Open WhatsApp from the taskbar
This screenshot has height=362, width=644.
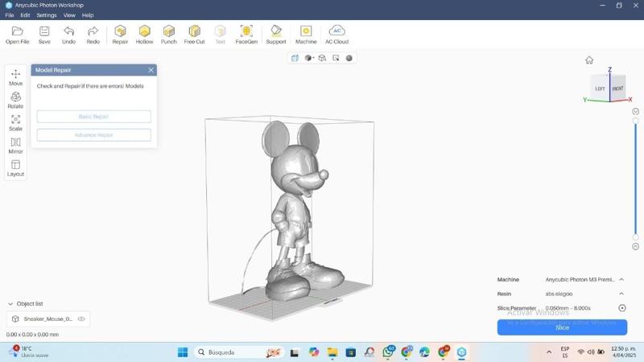point(388,352)
